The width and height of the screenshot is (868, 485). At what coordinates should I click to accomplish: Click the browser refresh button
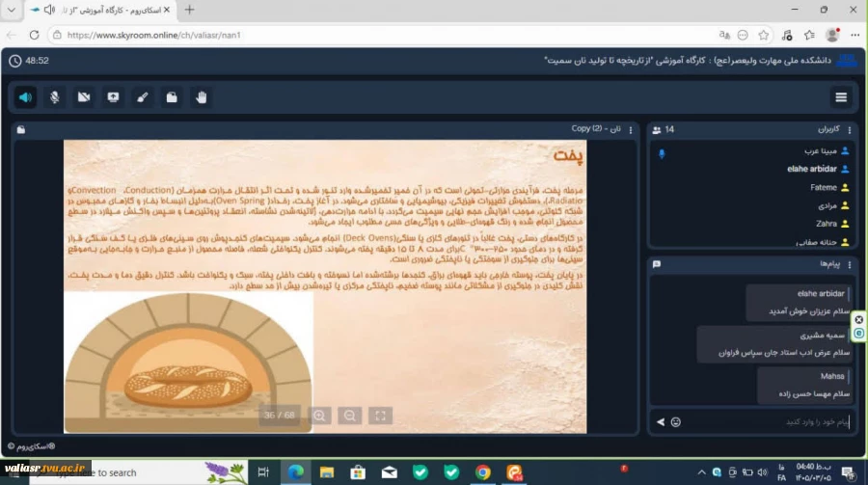click(x=35, y=35)
